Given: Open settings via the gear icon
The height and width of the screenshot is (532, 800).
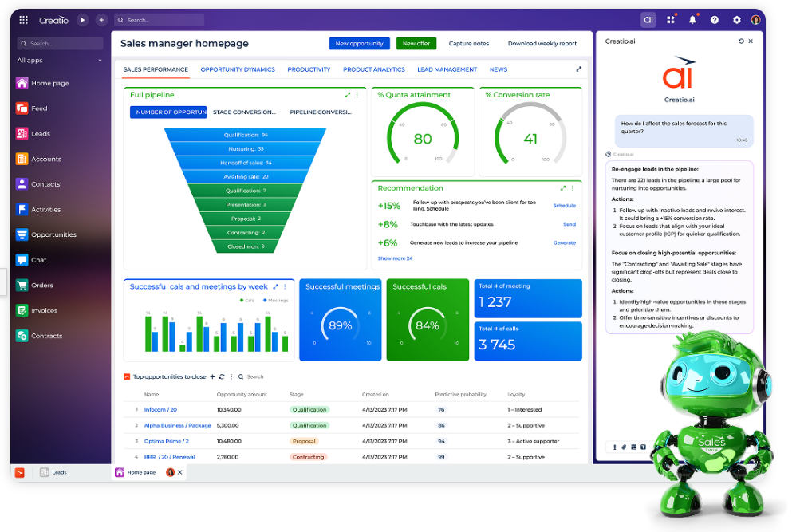Looking at the screenshot, I should (x=736, y=19).
